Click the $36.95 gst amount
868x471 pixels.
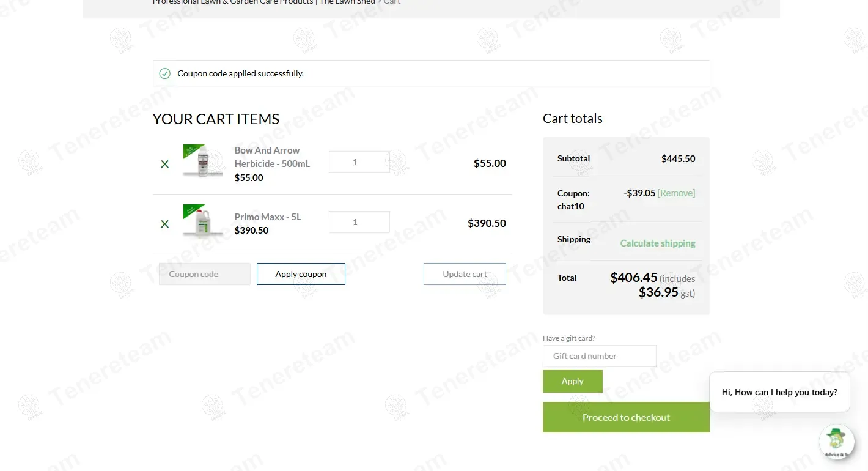pyautogui.click(x=658, y=292)
